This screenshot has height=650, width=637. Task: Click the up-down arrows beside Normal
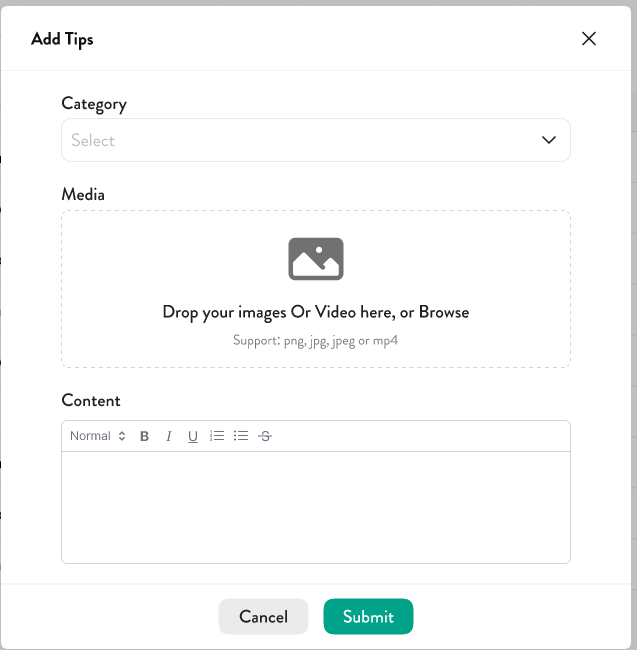tap(122, 436)
